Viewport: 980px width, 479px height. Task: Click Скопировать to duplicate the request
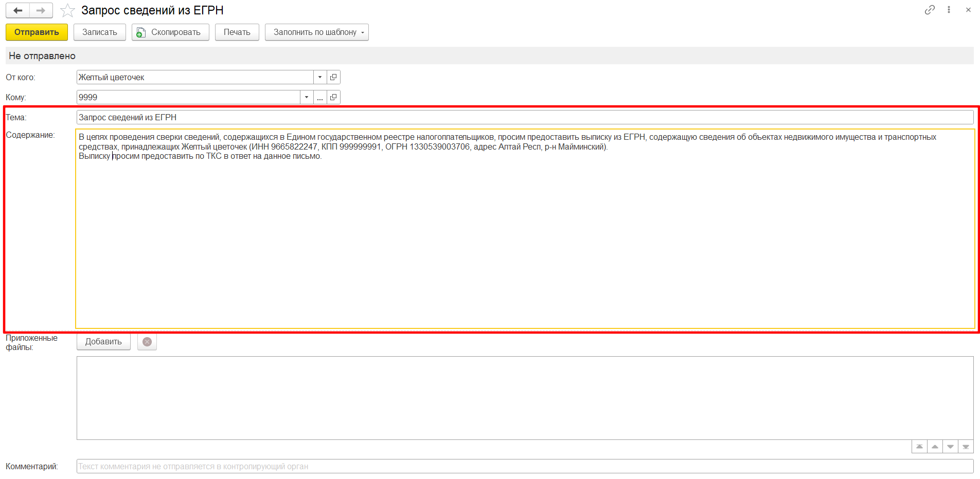pos(170,32)
